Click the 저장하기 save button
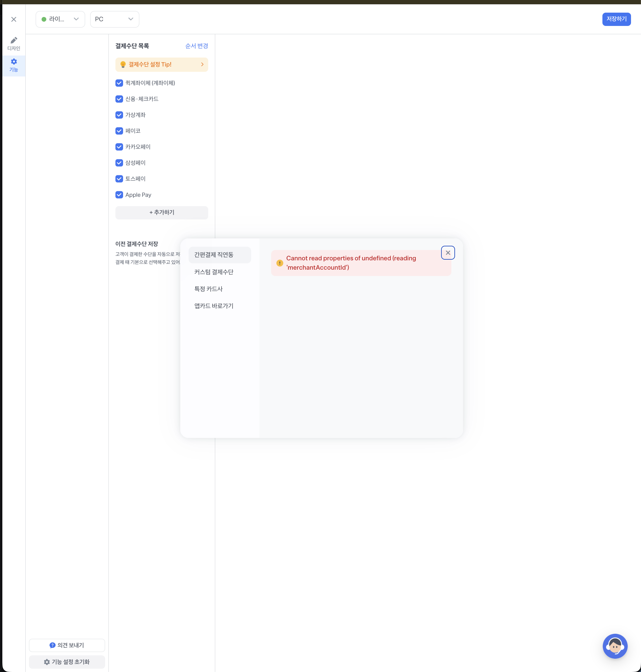The width and height of the screenshot is (641, 672). (616, 19)
